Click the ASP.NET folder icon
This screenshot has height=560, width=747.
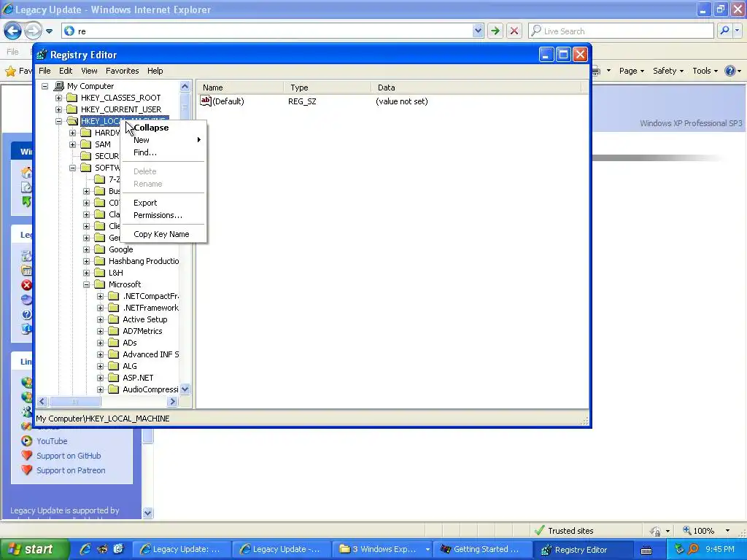coord(113,378)
